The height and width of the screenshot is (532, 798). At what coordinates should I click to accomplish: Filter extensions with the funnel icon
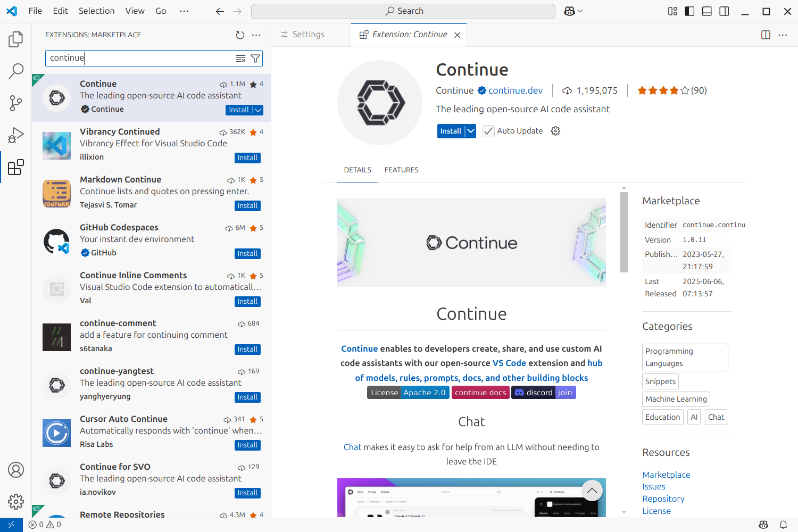(255, 59)
